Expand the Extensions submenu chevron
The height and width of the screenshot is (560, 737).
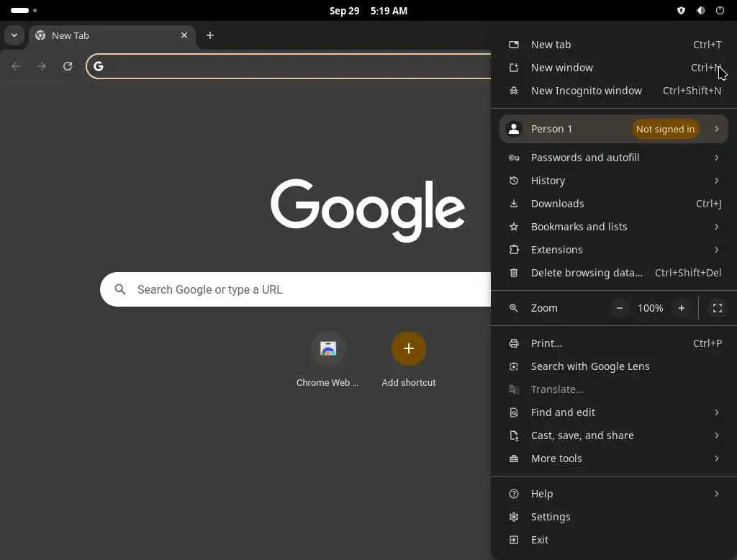pos(716,250)
